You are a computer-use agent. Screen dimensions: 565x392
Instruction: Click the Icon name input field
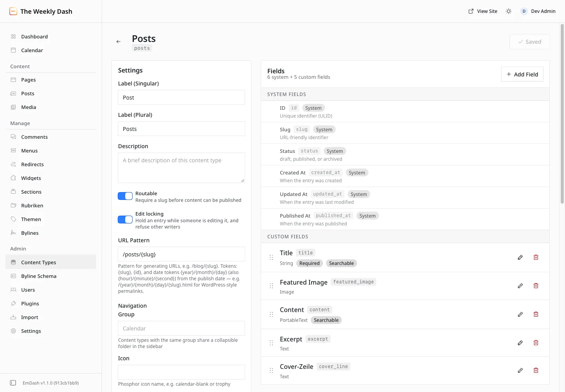[181, 372]
